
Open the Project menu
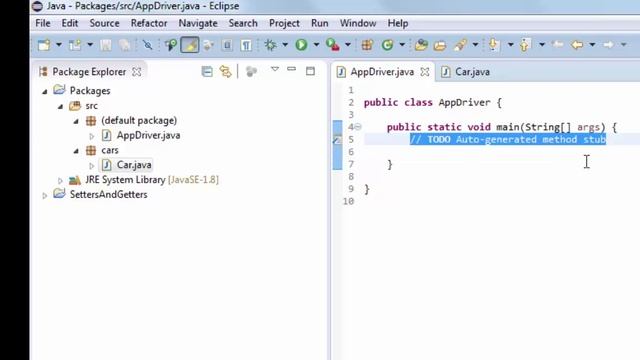tap(284, 23)
